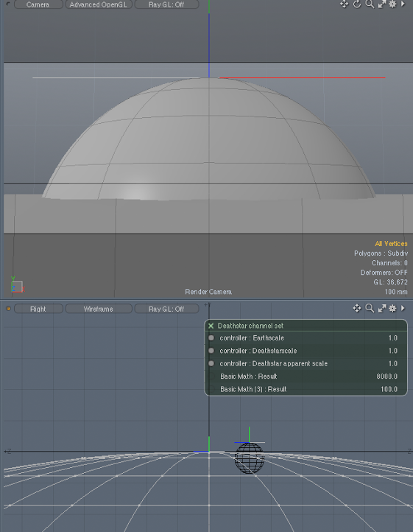Image resolution: width=413 pixels, height=532 pixels.
Task: Select the 'controller : Deathstarscale' channel label
Action: point(258,351)
